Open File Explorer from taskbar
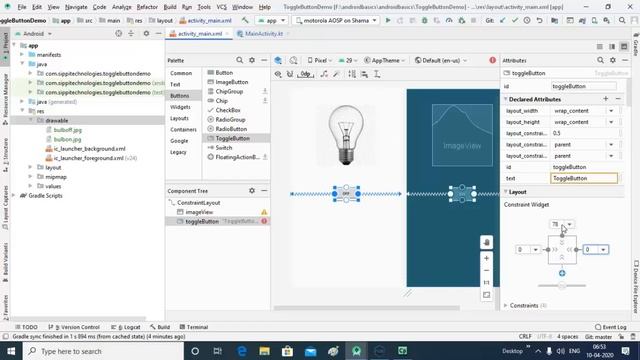 click(264, 351)
